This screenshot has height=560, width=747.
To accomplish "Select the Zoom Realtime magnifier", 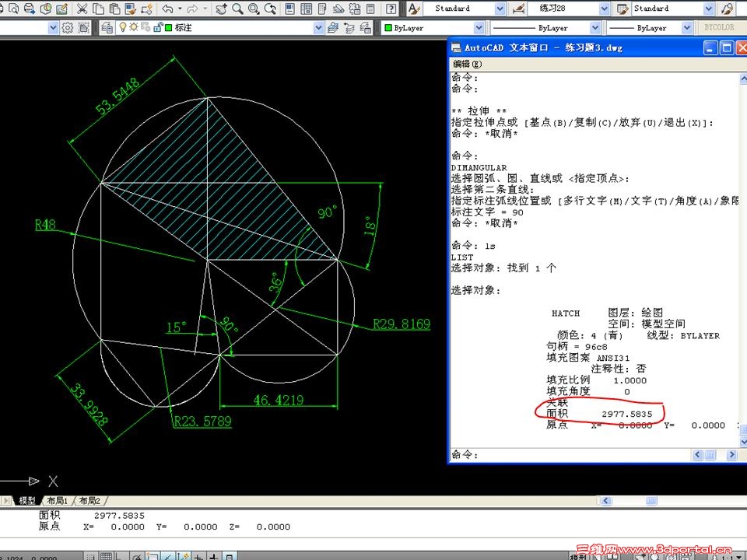I will pos(237,8).
